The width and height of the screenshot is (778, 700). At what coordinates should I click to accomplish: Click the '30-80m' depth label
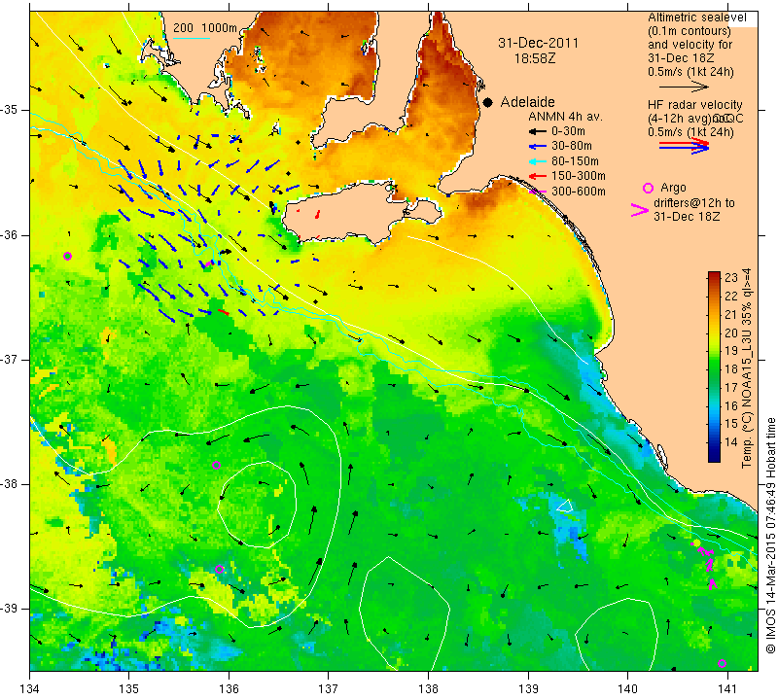tap(572, 147)
